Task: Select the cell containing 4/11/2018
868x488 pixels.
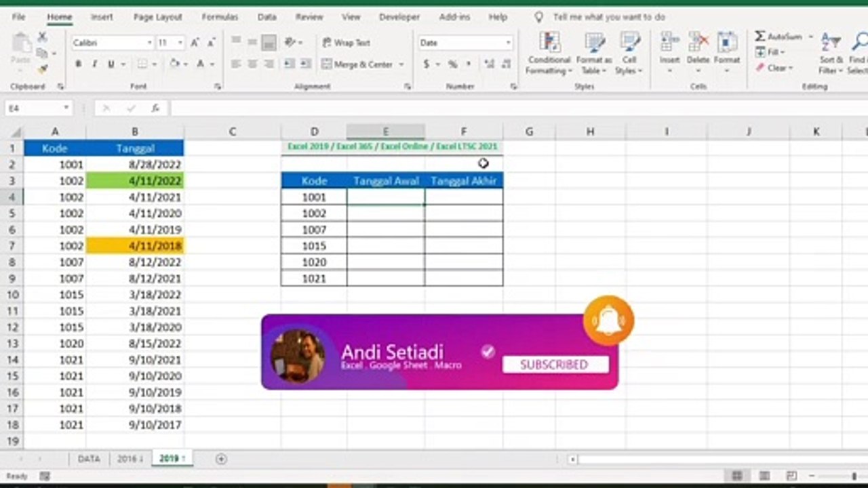Action: (135, 246)
